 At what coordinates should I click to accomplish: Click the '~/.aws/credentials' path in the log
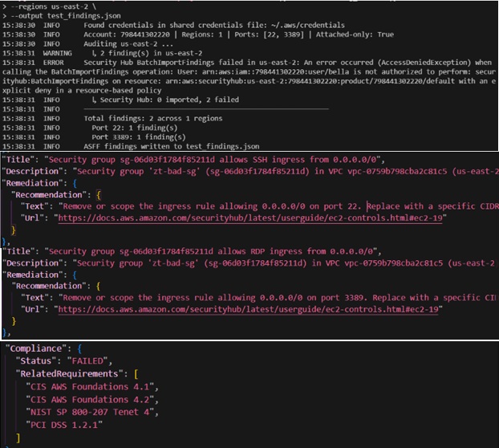(308, 25)
